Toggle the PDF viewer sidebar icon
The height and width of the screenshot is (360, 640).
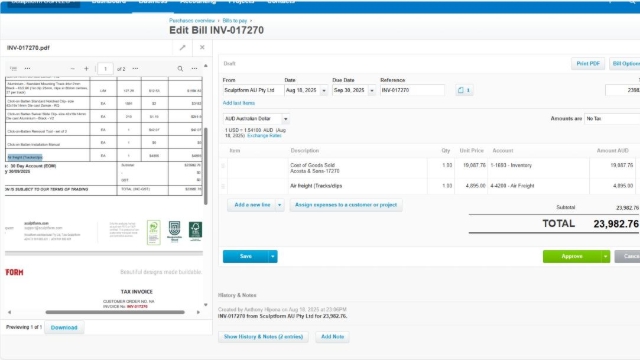[x=13, y=69]
